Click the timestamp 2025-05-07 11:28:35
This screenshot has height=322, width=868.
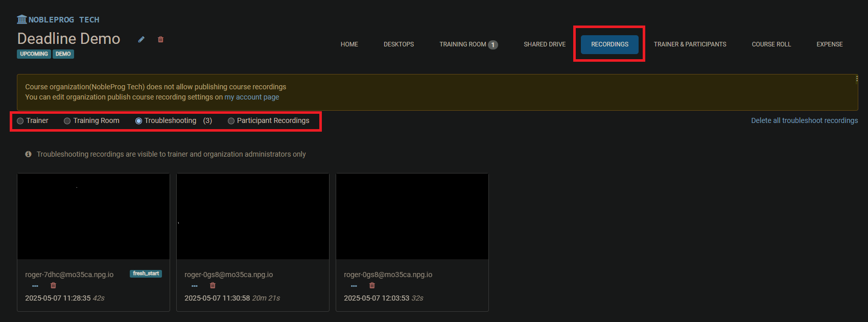pyautogui.click(x=58, y=298)
